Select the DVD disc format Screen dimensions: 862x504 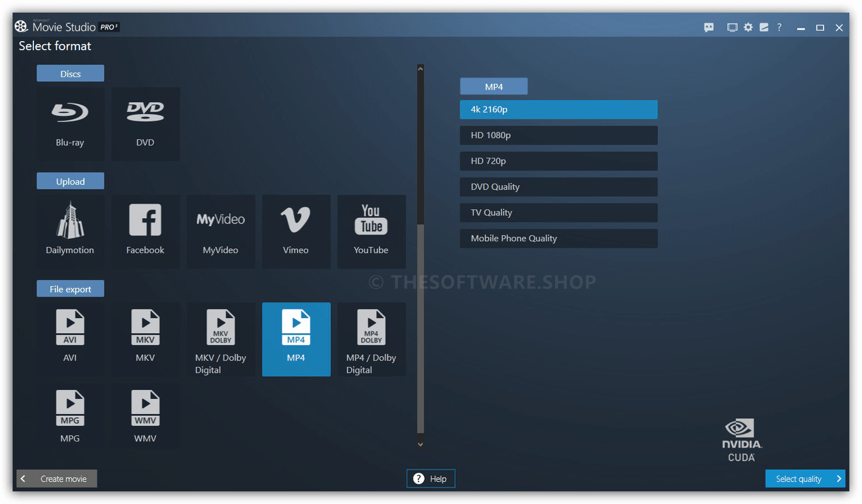pyautogui.click(x=146, y=123)
